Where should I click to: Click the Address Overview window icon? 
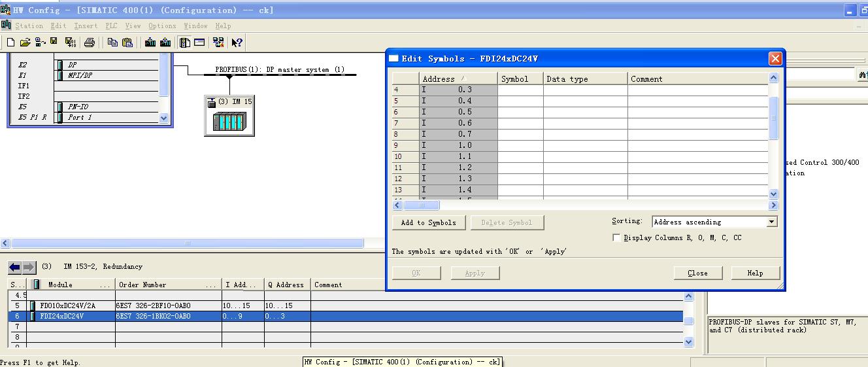click(199, 43)
